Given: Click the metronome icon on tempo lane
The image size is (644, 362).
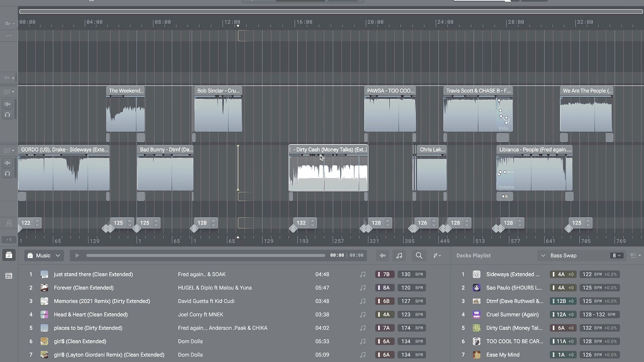Looking at the screenshot, I should coord(9,223).
